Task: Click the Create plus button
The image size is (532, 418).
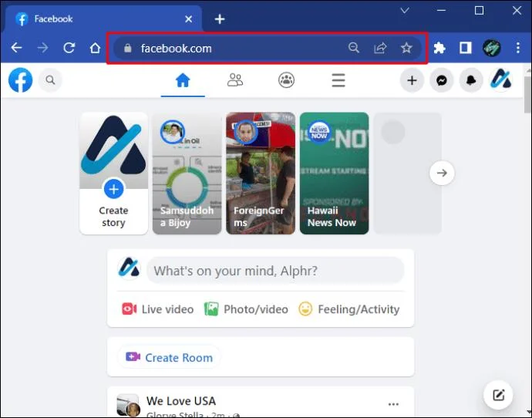Action: click(x=412, y=80)
